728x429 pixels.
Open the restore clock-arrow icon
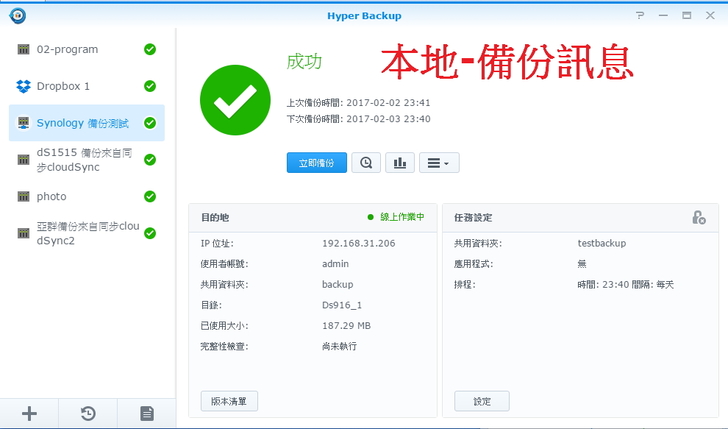(88, 413)
